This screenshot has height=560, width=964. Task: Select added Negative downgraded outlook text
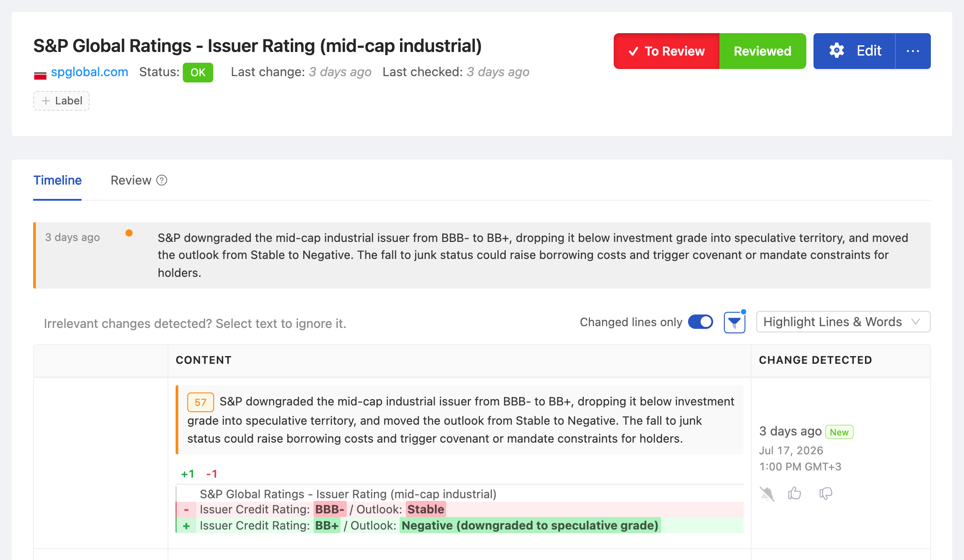pyautogui.click(x=530, y=526)
